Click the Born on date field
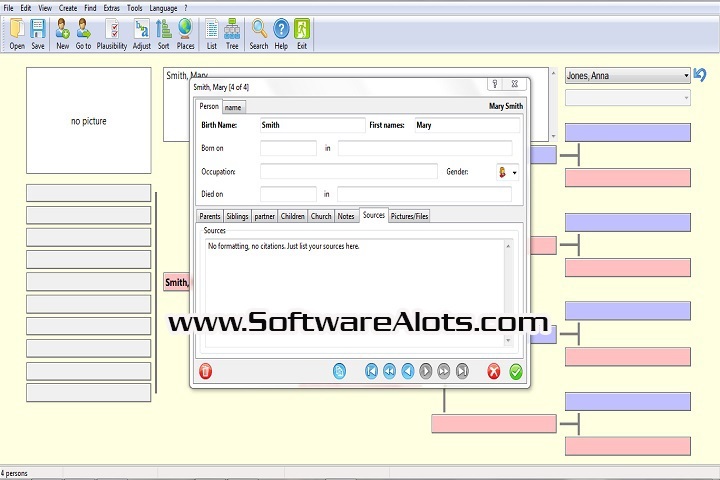720x480 pixels. [x=288, y=148]
